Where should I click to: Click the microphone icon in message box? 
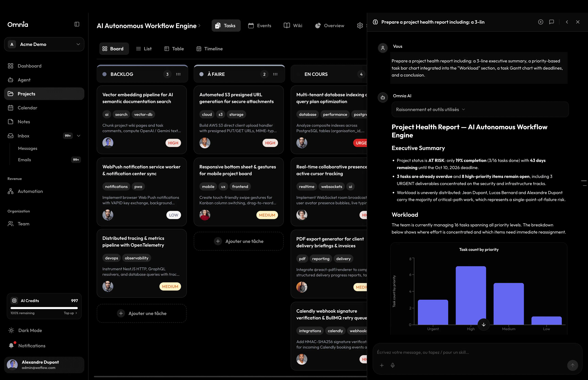click(x=393, y=365)
